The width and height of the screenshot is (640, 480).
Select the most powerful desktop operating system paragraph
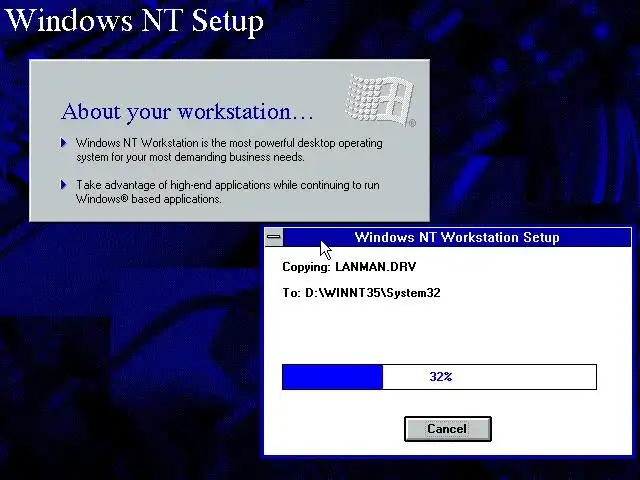[x=229, y=150]
